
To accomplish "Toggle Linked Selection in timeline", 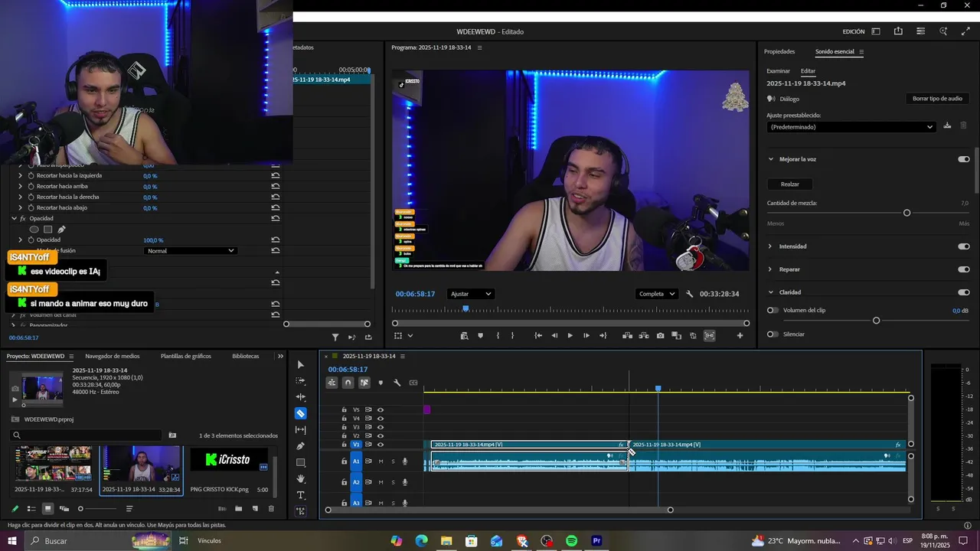I will tap(364, 383).
